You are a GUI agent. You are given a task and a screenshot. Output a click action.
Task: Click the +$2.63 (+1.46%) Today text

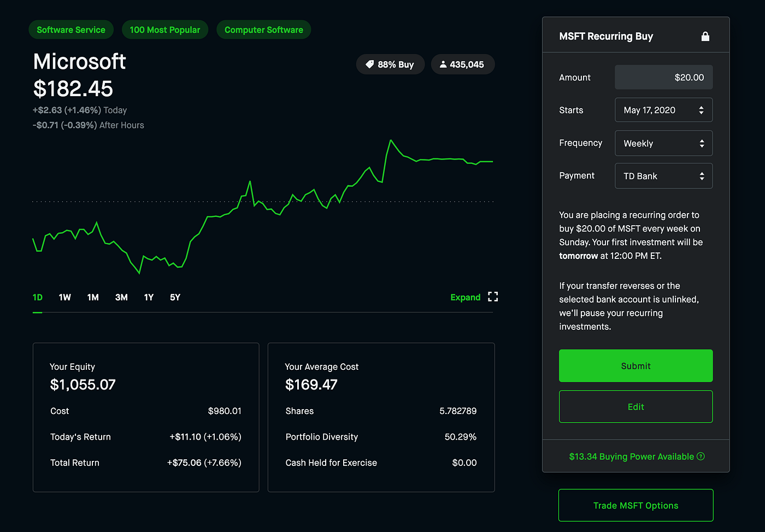(80, 110)
